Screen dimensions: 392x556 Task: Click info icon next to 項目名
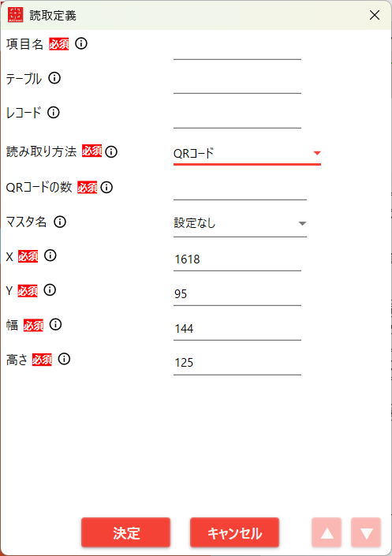coord(81,43)
